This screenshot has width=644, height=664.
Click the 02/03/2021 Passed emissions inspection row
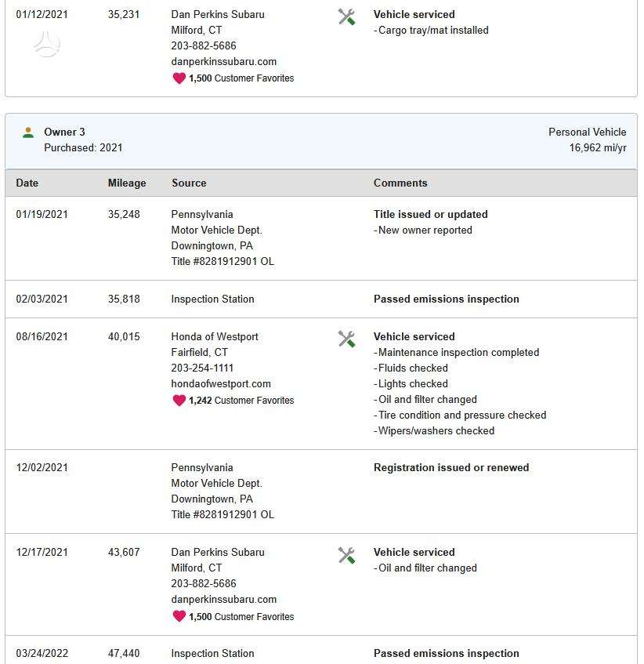coord(321,299)
